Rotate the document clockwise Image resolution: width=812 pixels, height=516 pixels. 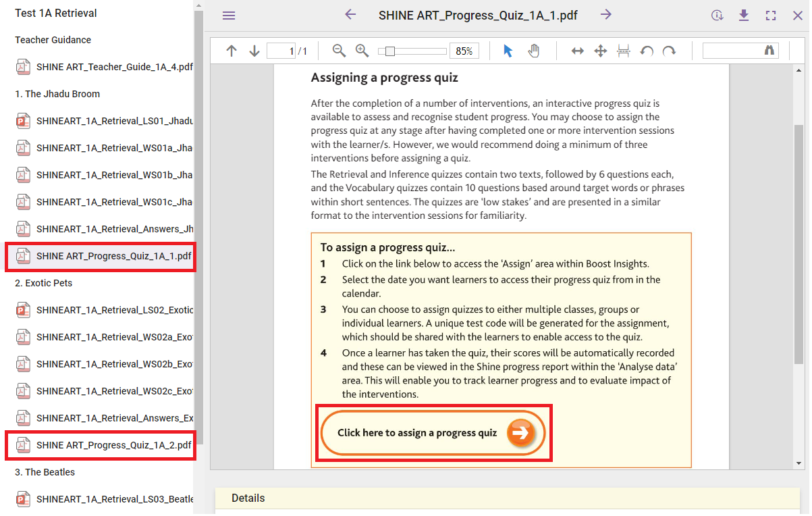coord(669,51)
